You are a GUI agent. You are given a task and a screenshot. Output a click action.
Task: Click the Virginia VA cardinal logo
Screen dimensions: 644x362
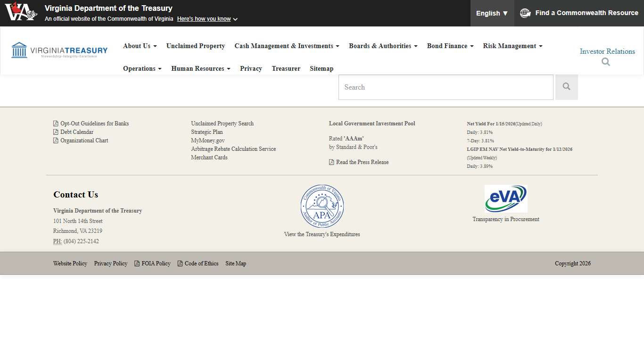pos(21,12)
